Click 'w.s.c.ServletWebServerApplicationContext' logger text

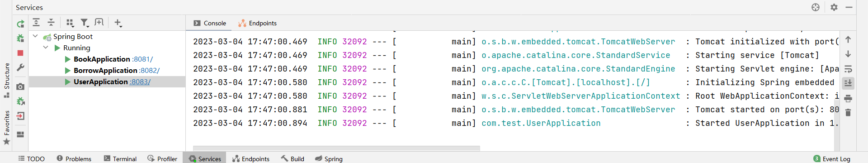[x=581, y=96]
